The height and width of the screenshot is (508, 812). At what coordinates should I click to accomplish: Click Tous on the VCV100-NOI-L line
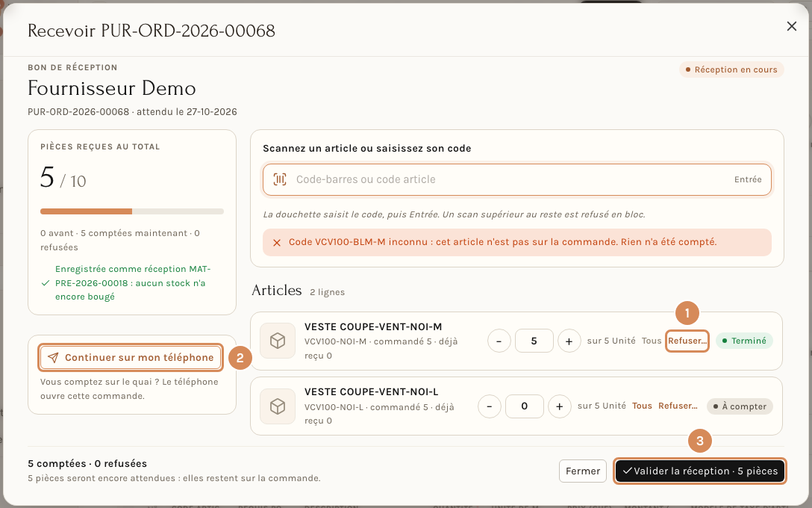[642, 406]
